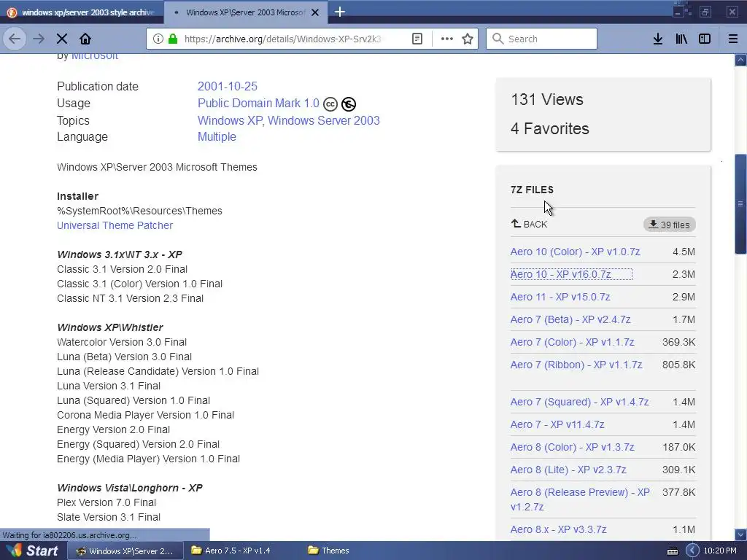This screenshot has width=747, height=560.
Task: Close the Windows XP\Server 2003 Microsoft tab
Action: click(x=315, y=12)
